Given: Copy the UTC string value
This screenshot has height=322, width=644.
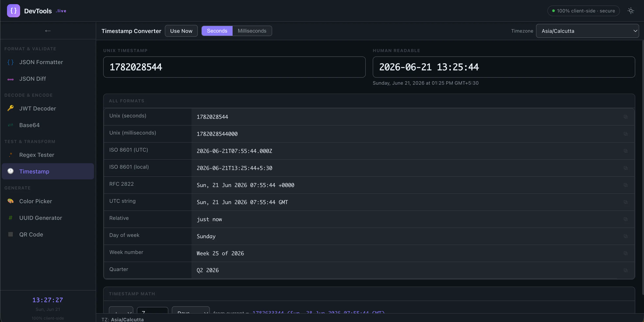Looking at the screenshot, I should click(x=625, y=202).
